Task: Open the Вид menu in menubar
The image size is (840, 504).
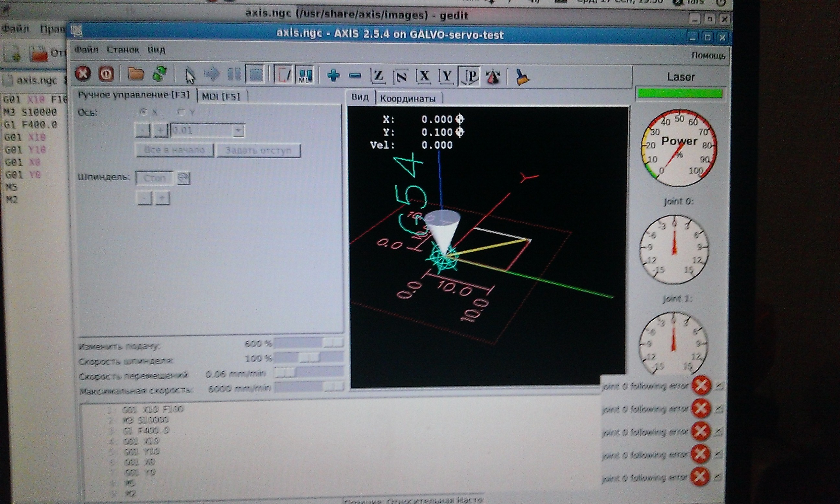Action: 156,50
